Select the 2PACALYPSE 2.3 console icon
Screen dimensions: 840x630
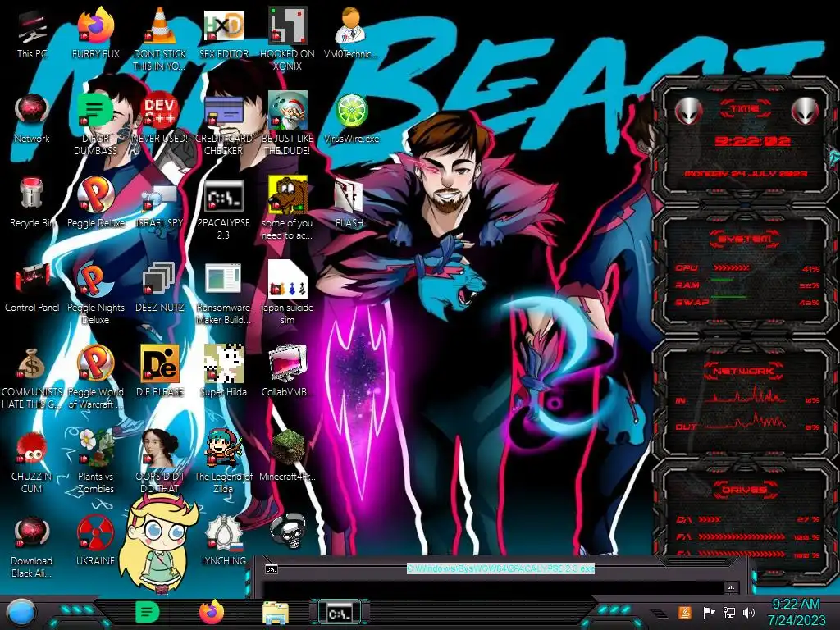(x=223, y=209)
